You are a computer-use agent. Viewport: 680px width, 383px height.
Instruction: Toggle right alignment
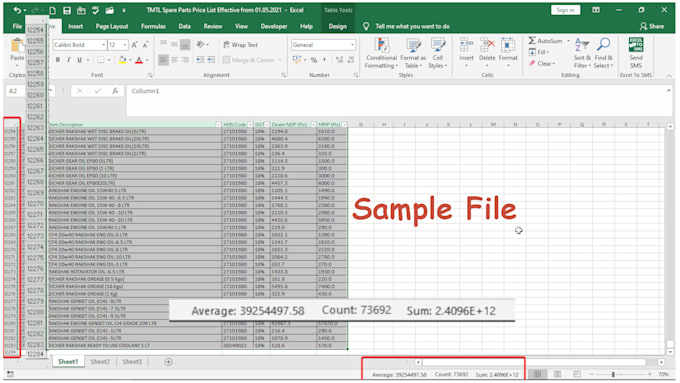[185, 60]
